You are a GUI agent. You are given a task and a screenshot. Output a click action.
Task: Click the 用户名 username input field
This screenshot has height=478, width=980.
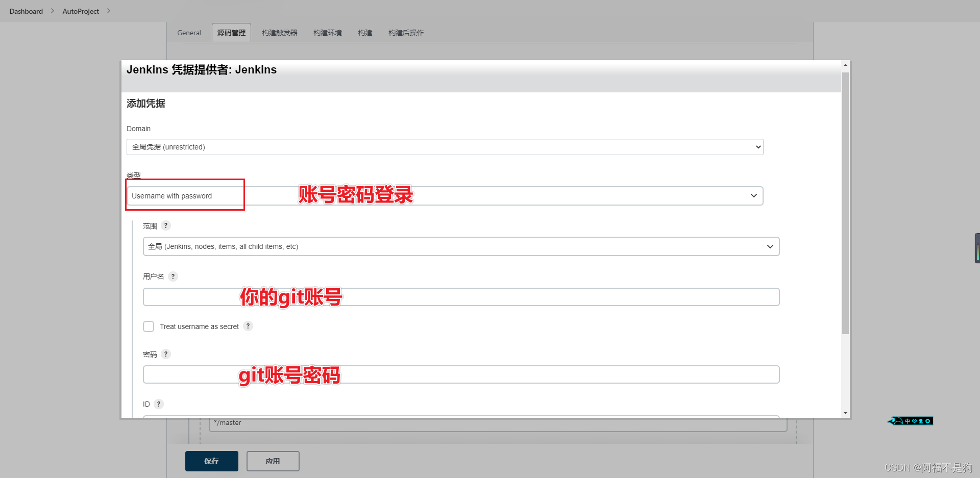[x=461, y=297]
